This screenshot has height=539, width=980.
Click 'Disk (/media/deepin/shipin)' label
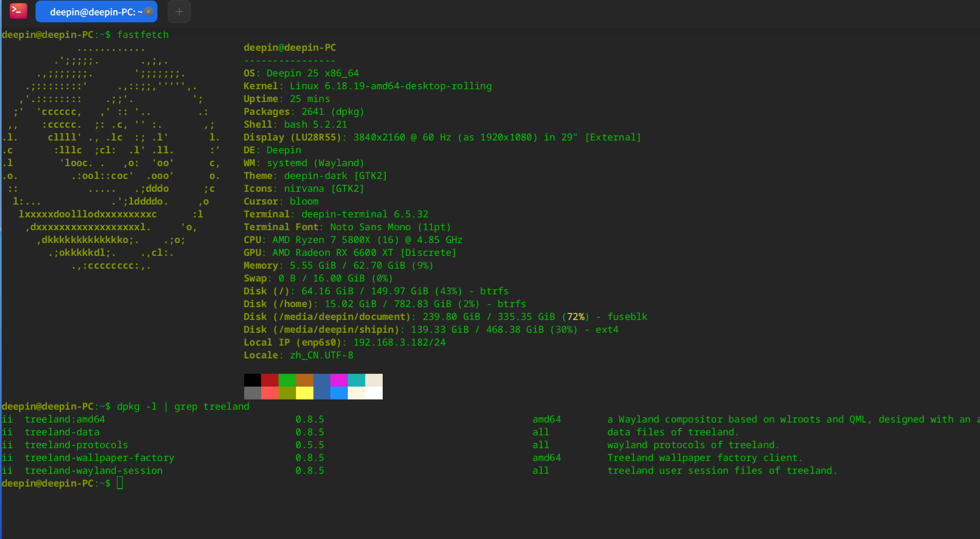click(321, 330)
